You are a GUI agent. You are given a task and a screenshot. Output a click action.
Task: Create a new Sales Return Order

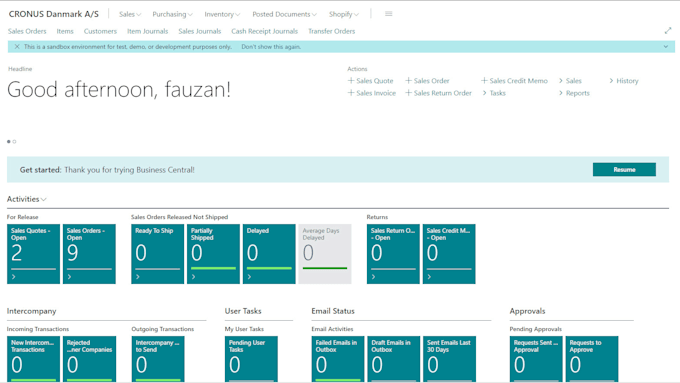pos(438,93)
